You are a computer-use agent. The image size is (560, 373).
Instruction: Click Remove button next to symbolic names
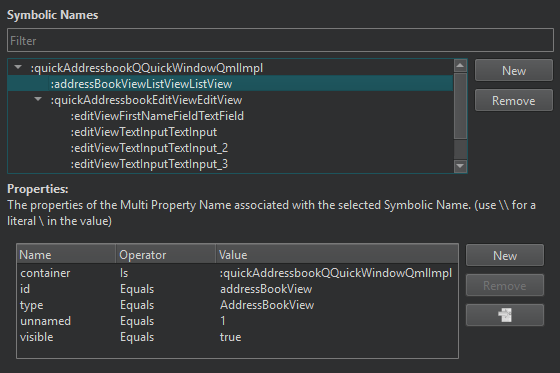[514, 100]
